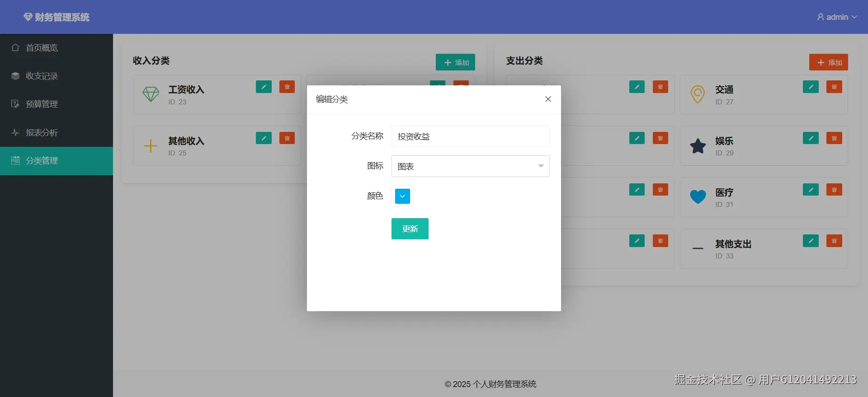Delete the expense card left of 娱乐
868x397 pixels.
click(x=660, y=138)
